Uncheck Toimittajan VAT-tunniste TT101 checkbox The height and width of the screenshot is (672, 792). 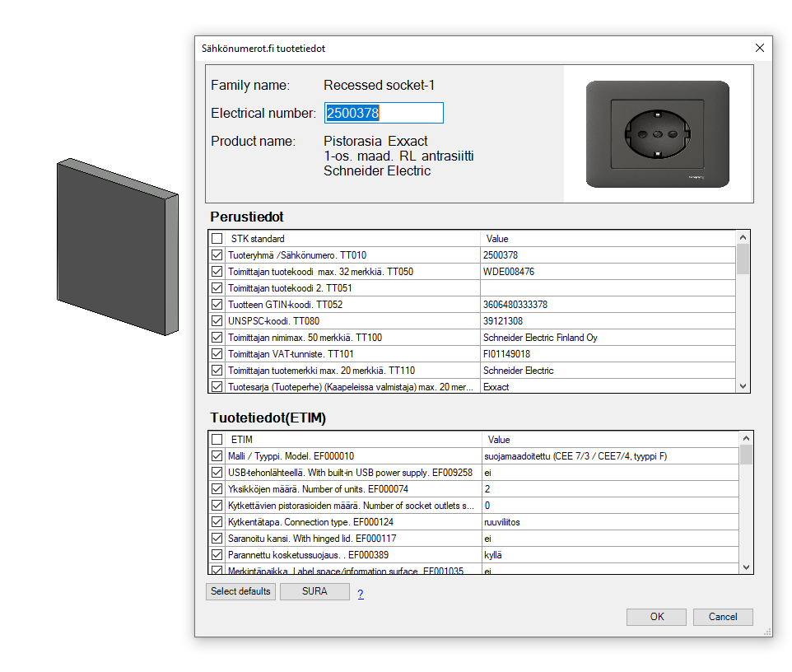click(217, 353)
